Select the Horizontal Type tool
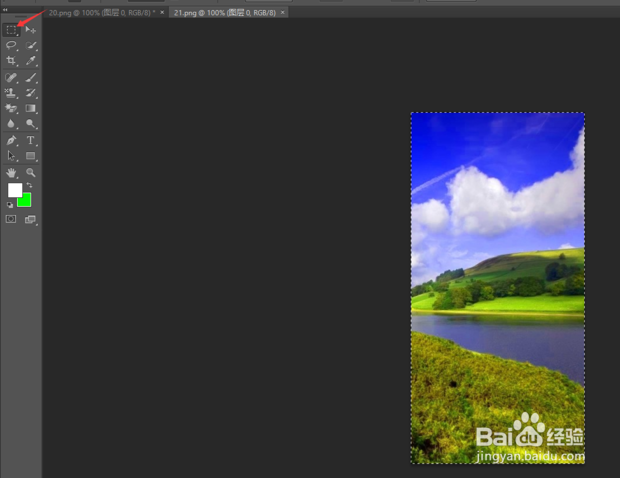This screenshot has width=620, height=478. [x=30, y=140]
